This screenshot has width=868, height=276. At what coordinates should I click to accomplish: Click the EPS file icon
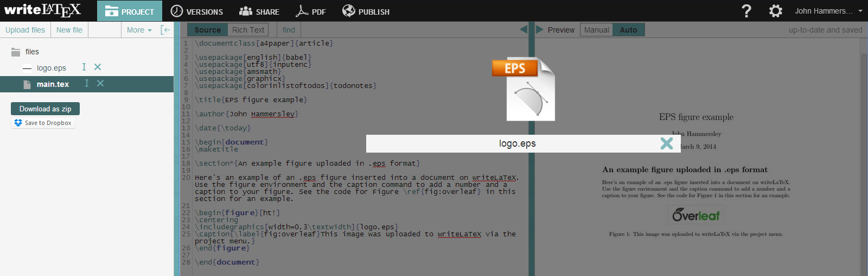(524, 89)
